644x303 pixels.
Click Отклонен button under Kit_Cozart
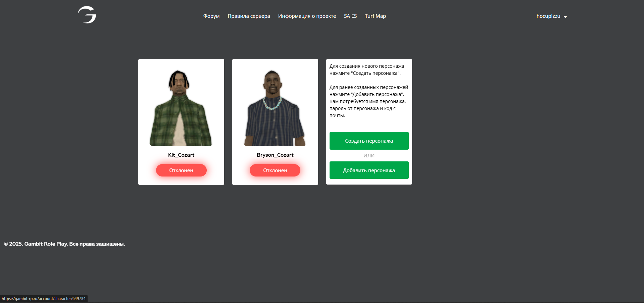pyautogui.click(x=181, y=170)
